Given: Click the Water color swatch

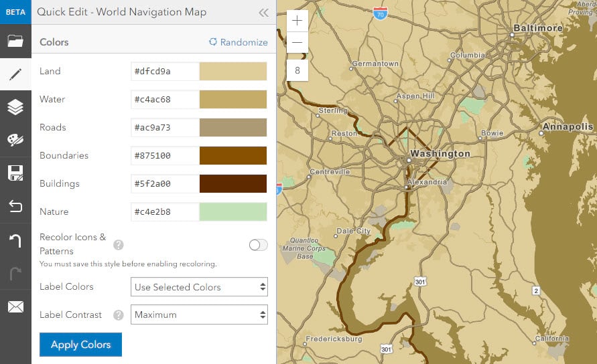Looking at the screenshot, I should [x=233, y=99].
